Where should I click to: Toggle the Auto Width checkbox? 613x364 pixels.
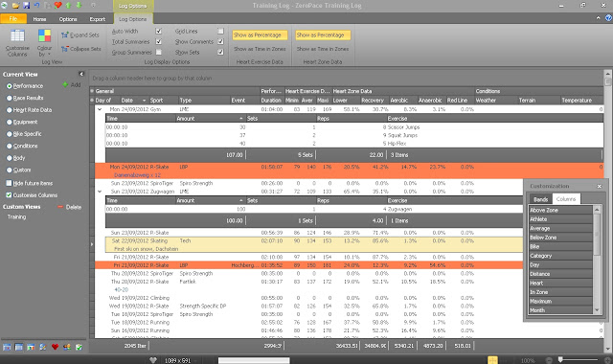pyautogui.click(x=159, y=31)
